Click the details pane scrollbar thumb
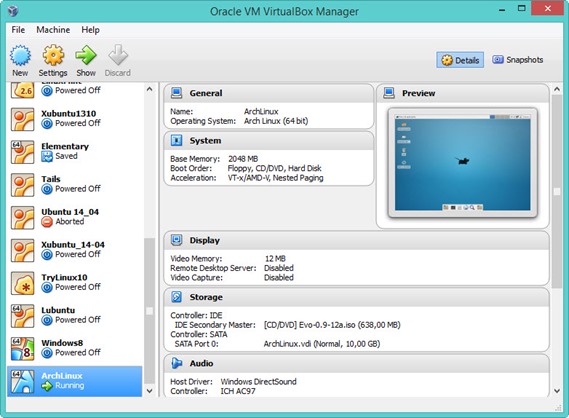This screenshot has width=569, height=418. pyautogui.click(x=557, y=192)
